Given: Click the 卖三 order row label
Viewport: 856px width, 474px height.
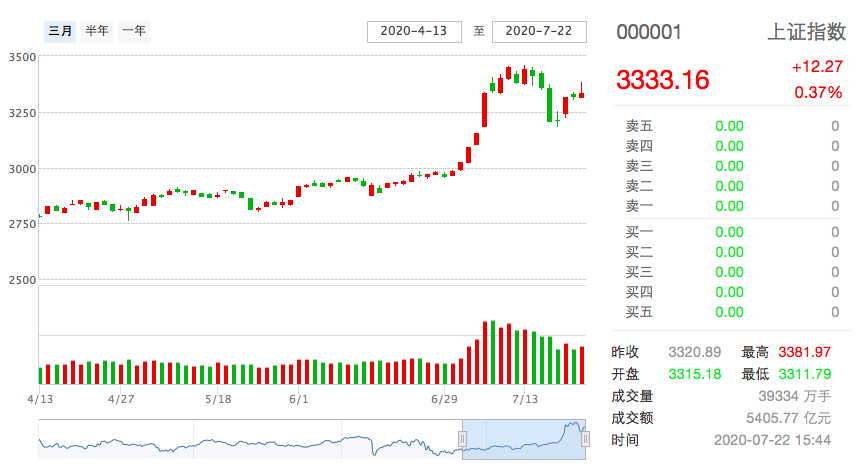Looking at the screenshot, I should click(x=639, y=166).
